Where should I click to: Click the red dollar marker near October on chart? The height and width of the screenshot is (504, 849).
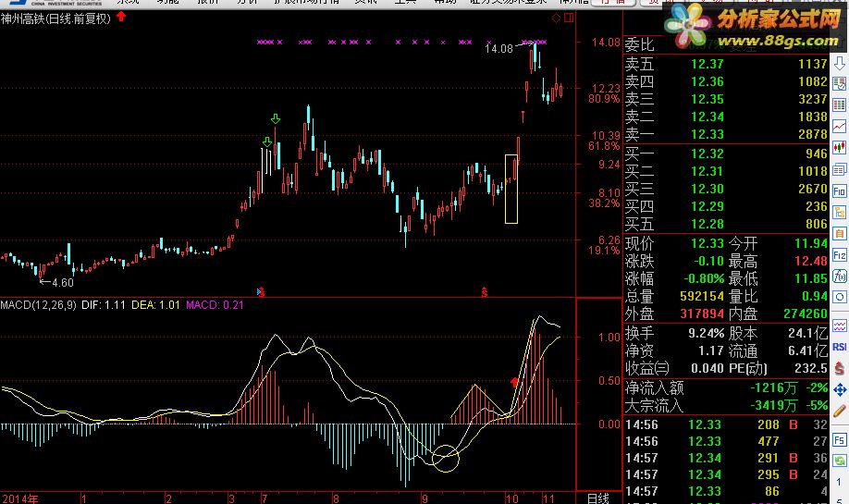[x=484, y=292]
